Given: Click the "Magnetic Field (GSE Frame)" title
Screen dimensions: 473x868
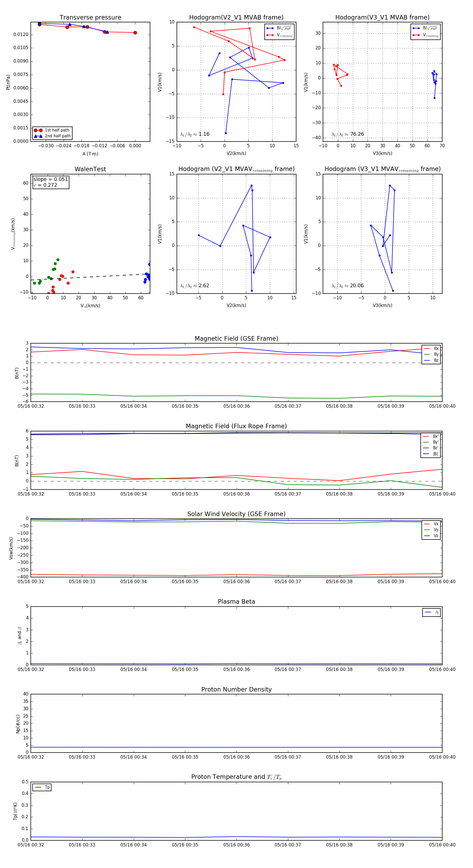Looking at the screenshot, I should tap(236, 339).
